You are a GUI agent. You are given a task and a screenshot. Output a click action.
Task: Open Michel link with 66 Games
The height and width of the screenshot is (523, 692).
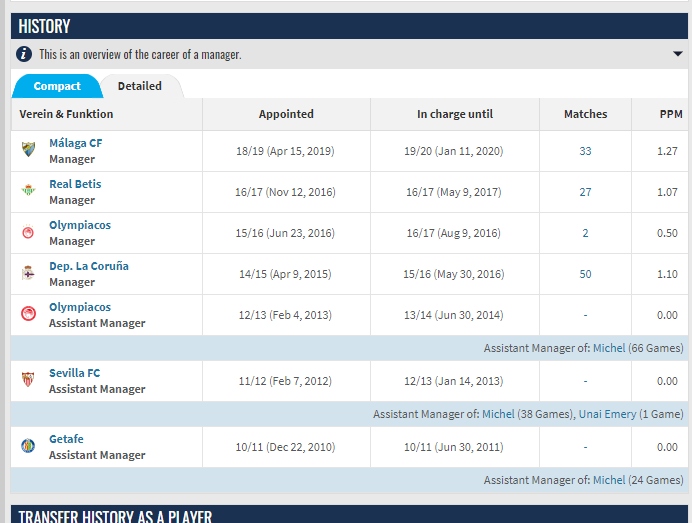click(x=609, y=348)
